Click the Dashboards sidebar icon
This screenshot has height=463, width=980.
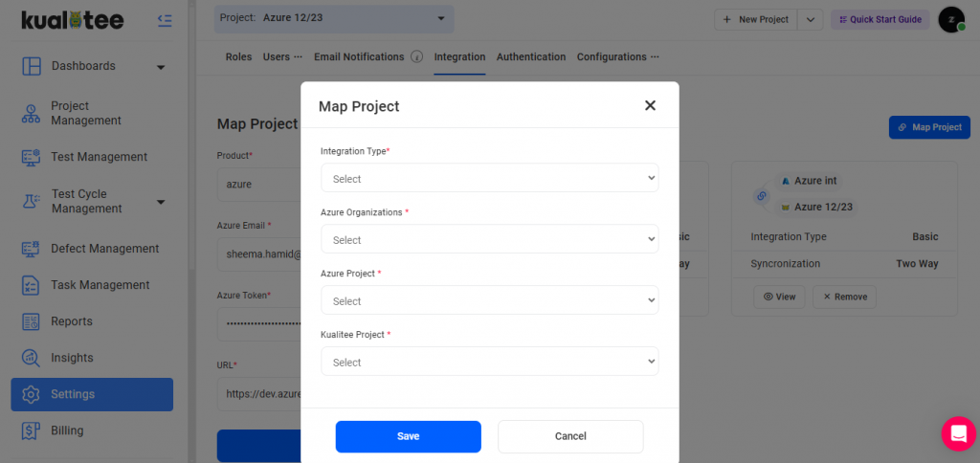point(32,66)
